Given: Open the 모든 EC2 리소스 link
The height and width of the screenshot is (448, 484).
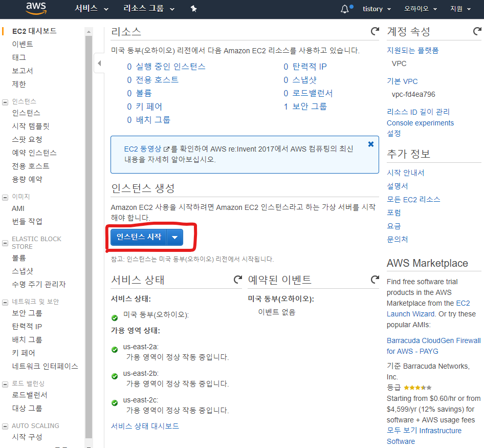Looking at the screenshot, I should tap(413, 199).
